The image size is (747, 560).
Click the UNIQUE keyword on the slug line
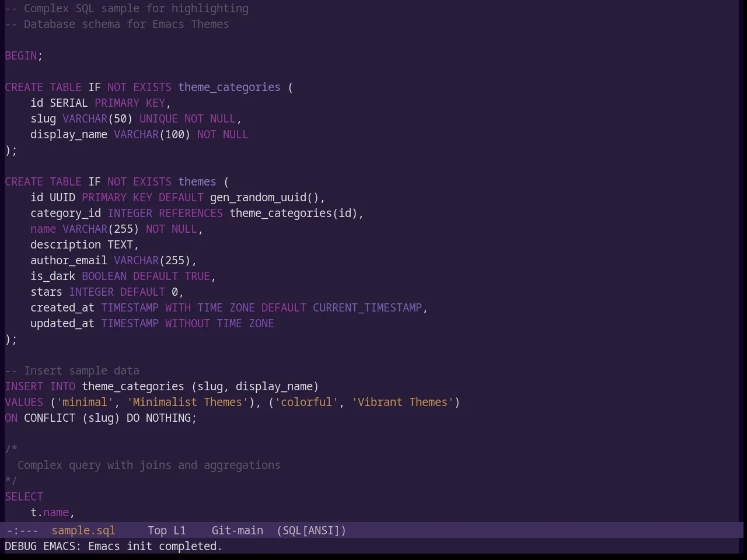click(159, 118)
